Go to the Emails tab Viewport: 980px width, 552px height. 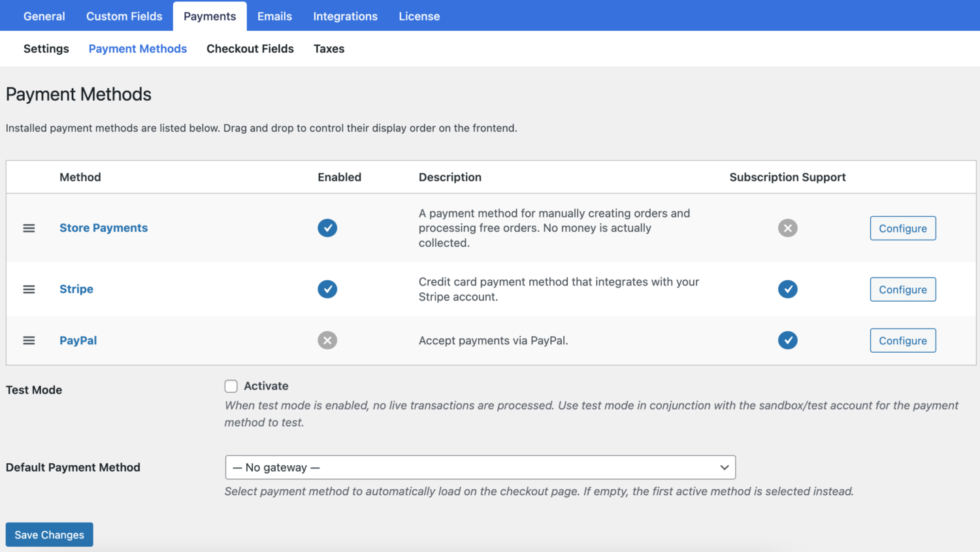(x=274, y=16)
